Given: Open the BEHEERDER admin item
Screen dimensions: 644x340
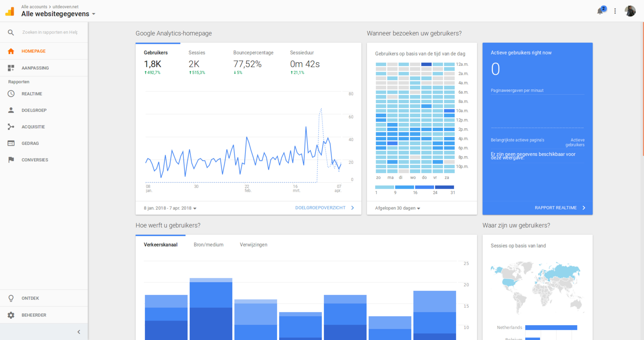Looking at the screenshot, I should (44, 315).
